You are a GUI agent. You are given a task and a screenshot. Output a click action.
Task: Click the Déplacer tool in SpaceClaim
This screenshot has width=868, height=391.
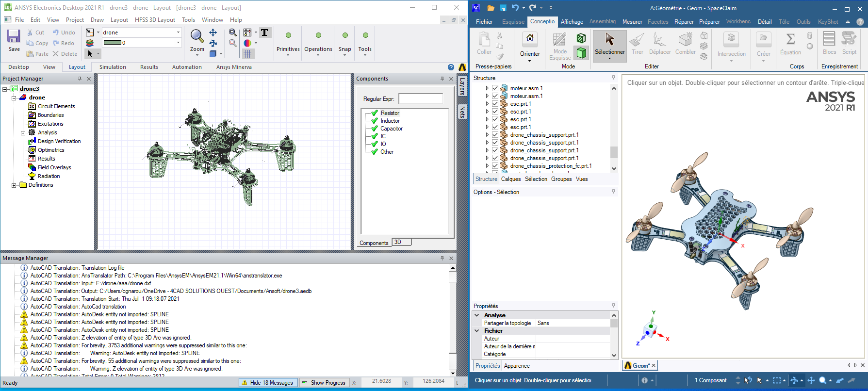point(659,44)
